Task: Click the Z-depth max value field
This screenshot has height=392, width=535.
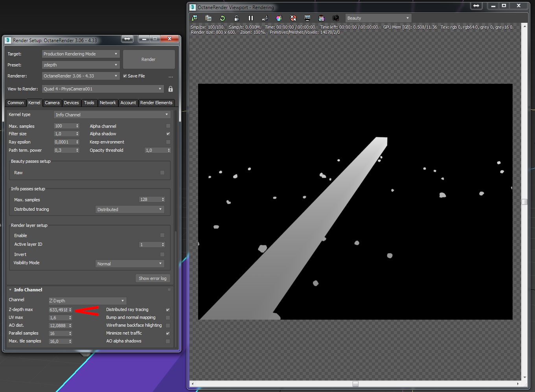Action: (59, 310)
